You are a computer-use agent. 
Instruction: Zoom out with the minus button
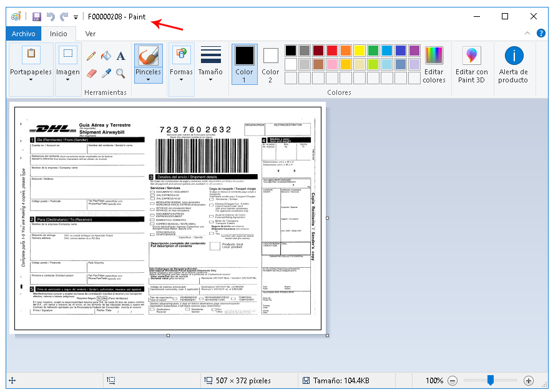(453, 381)
